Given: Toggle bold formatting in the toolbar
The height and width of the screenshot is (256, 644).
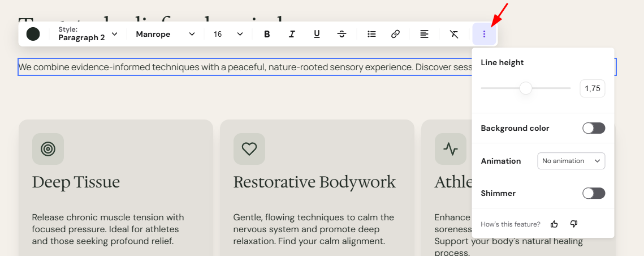Looking at the screenshot, I should [267, 34].
